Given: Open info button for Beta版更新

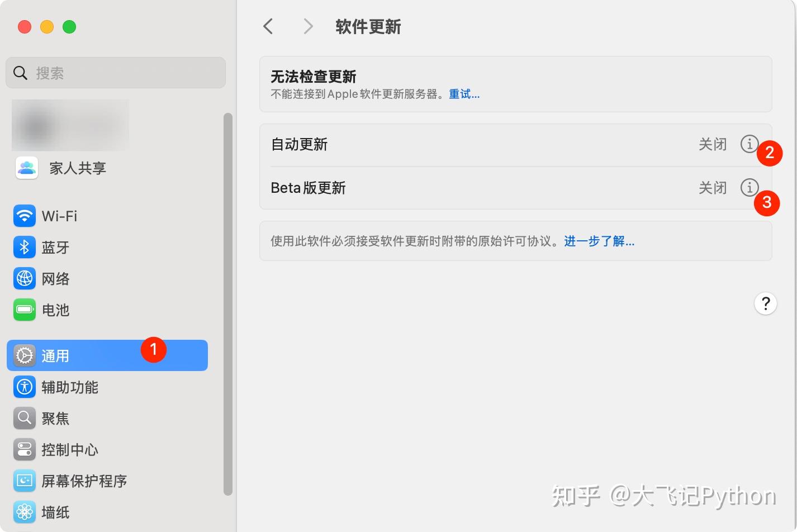Looking at the screenshot, I should (749, 187).
